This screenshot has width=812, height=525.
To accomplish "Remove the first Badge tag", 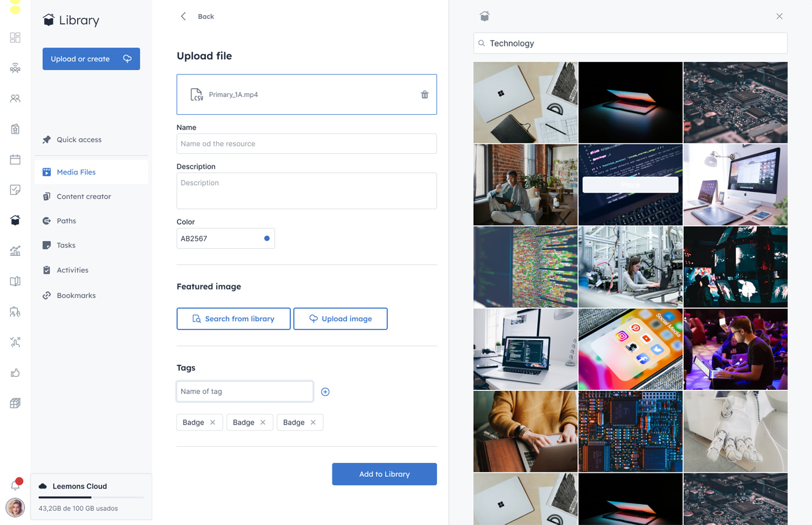I will pos(213,422).
